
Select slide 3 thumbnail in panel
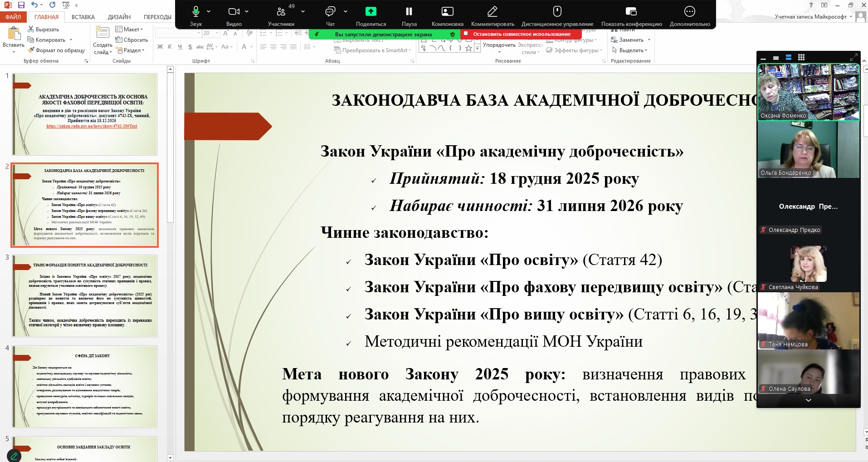click(x=85, y=295)
